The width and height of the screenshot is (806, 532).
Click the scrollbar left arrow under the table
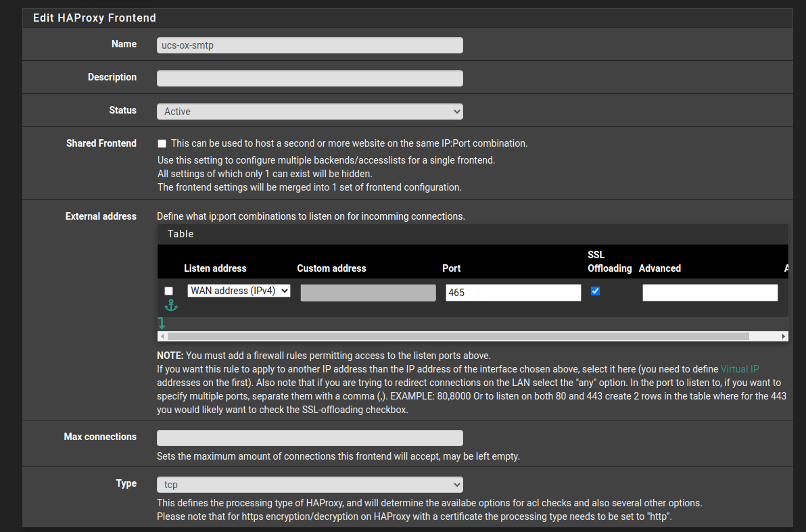[162, 336]
